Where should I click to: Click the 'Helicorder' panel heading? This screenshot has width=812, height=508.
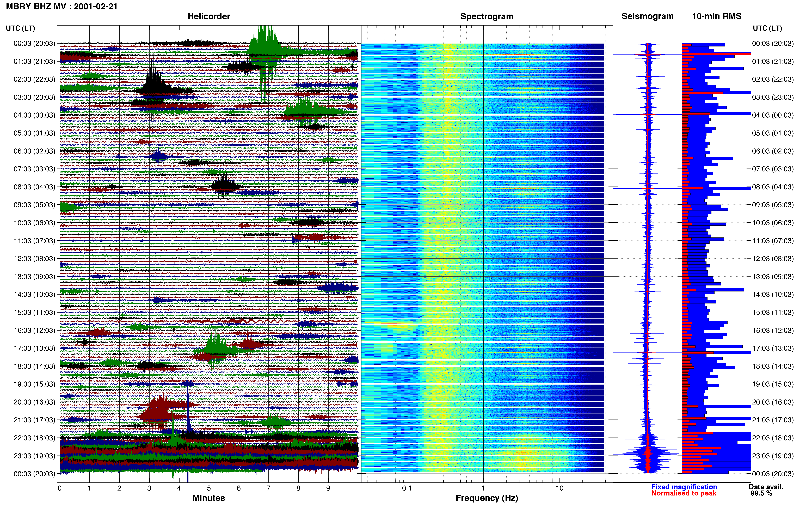point(209,16)
